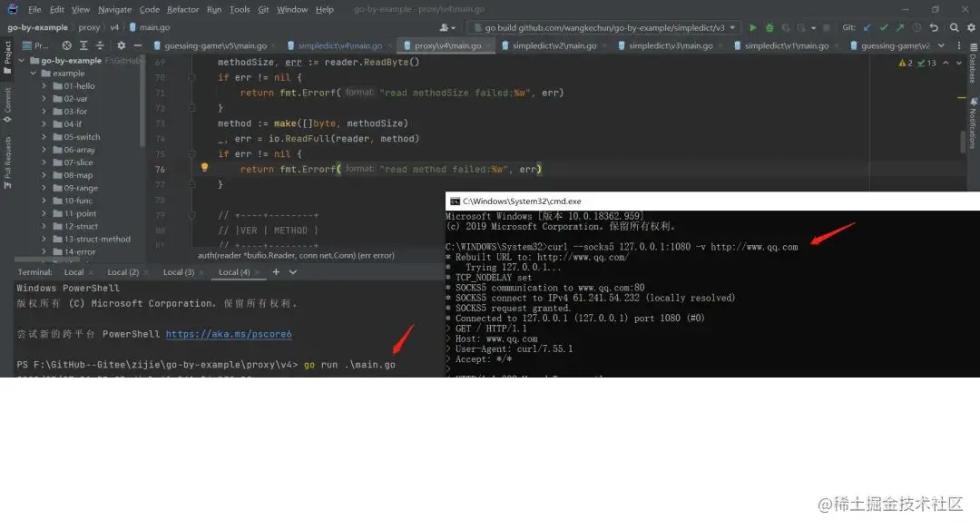
Task: Go to next highlighted error arrow
Action: point(959,63)
